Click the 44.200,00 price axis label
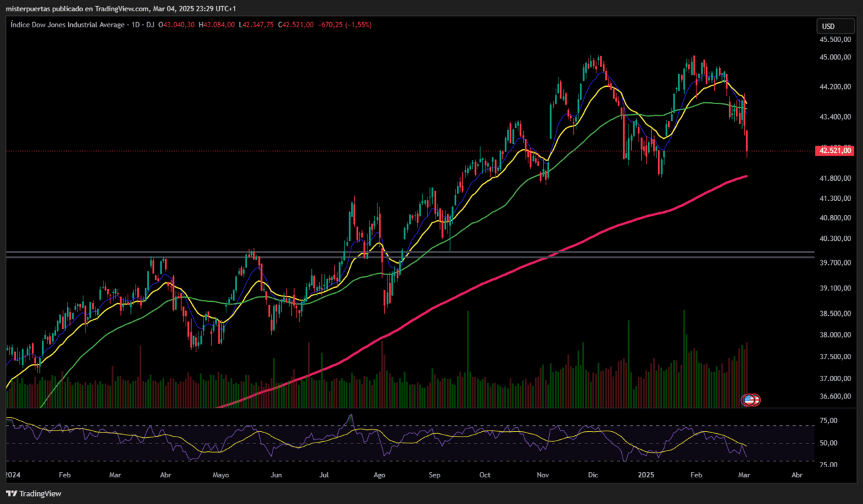Viewport: 863px width, 504px height. pos(836,87)
